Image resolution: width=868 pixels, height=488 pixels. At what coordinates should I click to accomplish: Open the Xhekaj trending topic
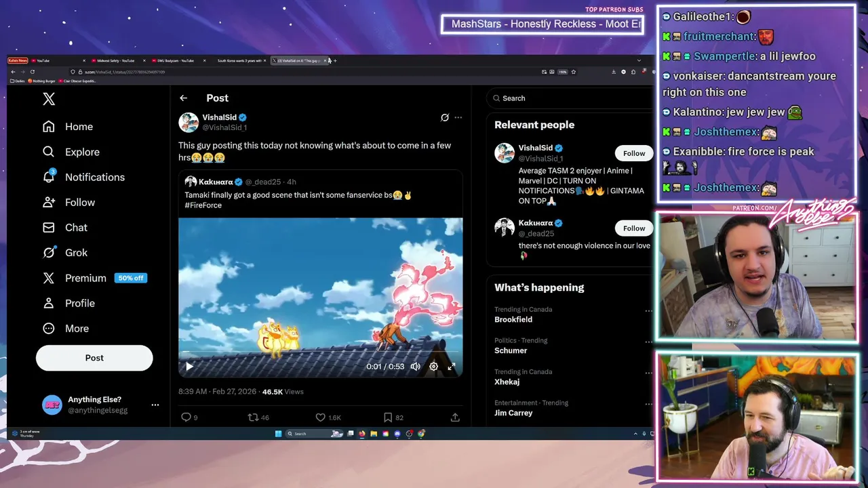[x=507, y=382]
